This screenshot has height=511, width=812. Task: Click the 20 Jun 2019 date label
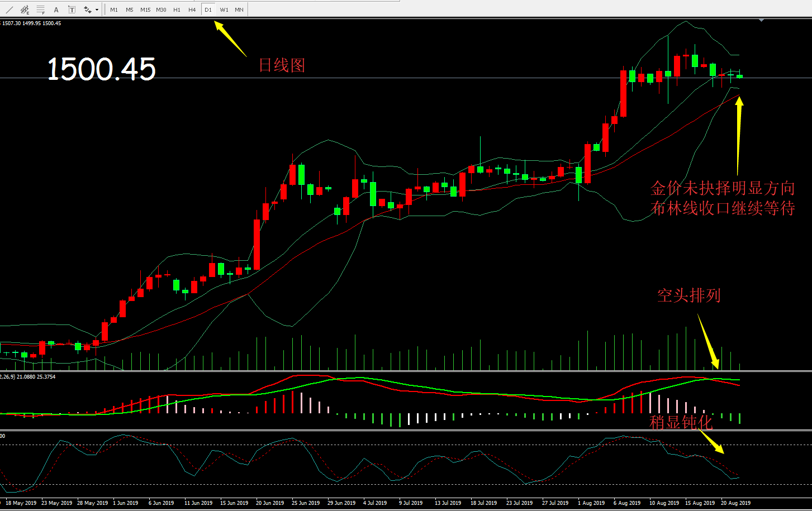tap(272, 503)
